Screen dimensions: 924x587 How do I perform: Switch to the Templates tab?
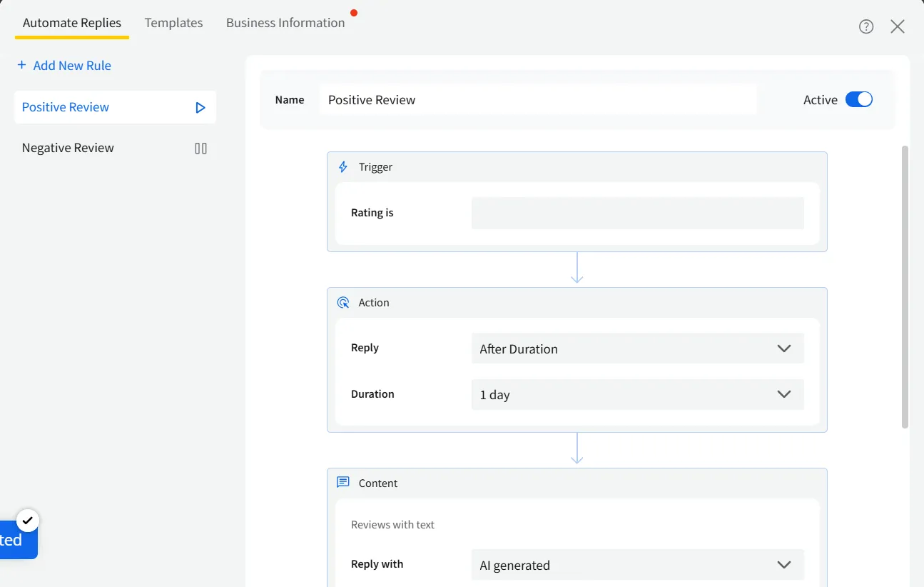(173, 23)
